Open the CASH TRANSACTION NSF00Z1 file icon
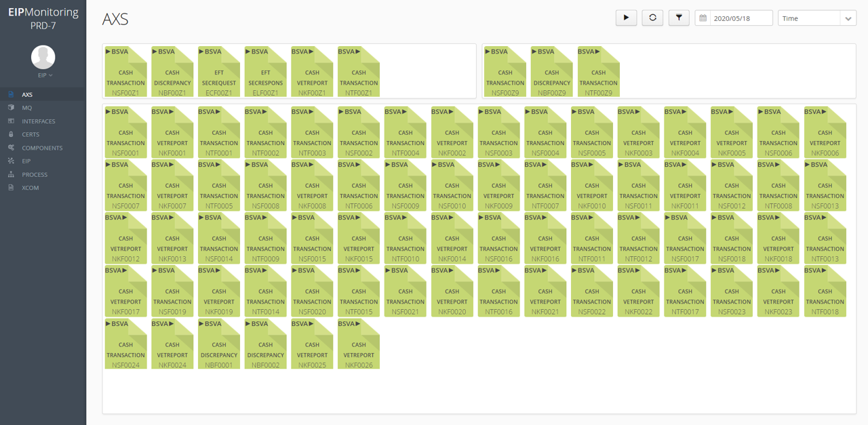The width and height of the screenshot is (868, 425). (125, 71)
